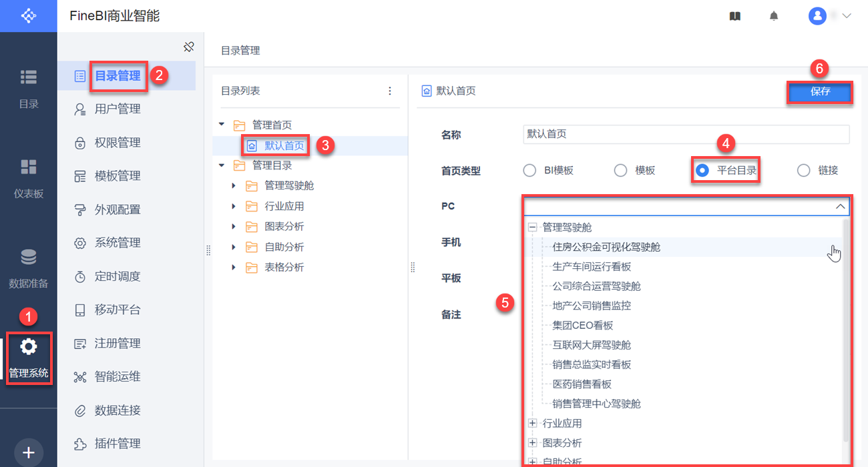Click the 默认首页 home icon in tree

pos(252,145)
